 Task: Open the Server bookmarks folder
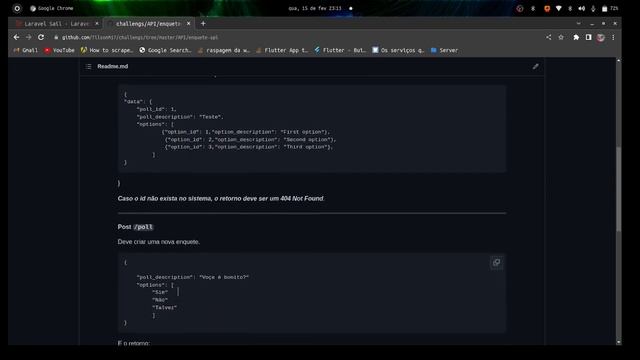pyautogui.click(x=444, y=50)
